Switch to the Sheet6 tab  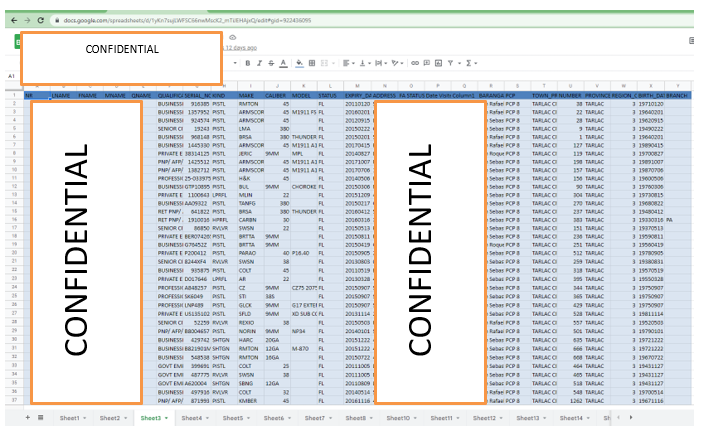coord(274,418)
